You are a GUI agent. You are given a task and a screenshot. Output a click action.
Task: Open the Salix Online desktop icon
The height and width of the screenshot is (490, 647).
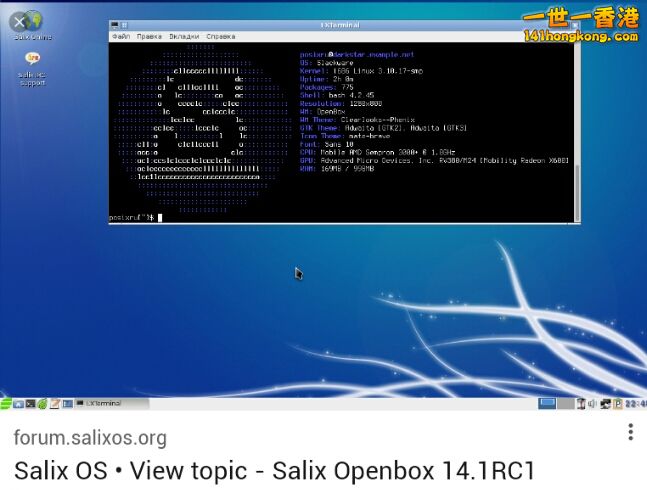pyautogui.click(x=31, y=26)
